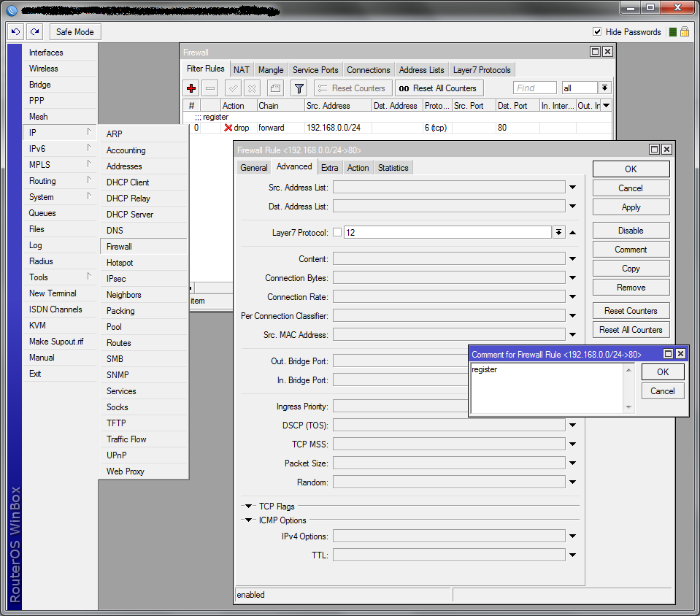This screenshot has width=700, height=616.
Task: Expand the TTL field arrow
Action: coord(573,555)
